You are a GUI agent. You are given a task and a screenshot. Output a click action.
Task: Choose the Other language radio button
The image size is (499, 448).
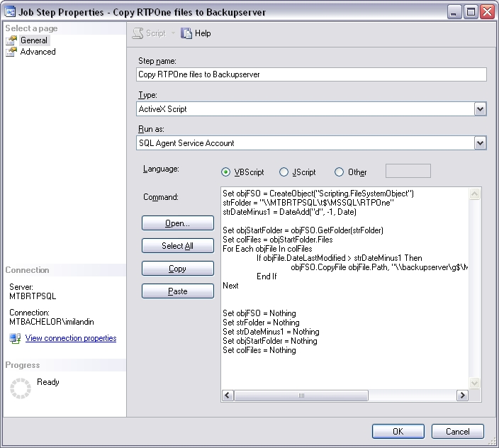point(339,172)
